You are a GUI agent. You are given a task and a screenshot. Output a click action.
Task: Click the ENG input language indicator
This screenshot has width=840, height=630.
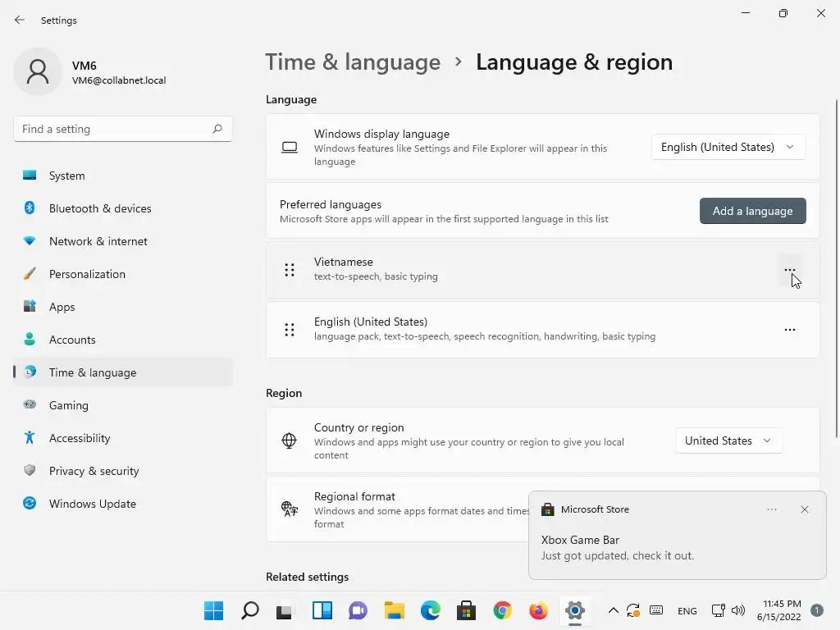tap(687, 610)
